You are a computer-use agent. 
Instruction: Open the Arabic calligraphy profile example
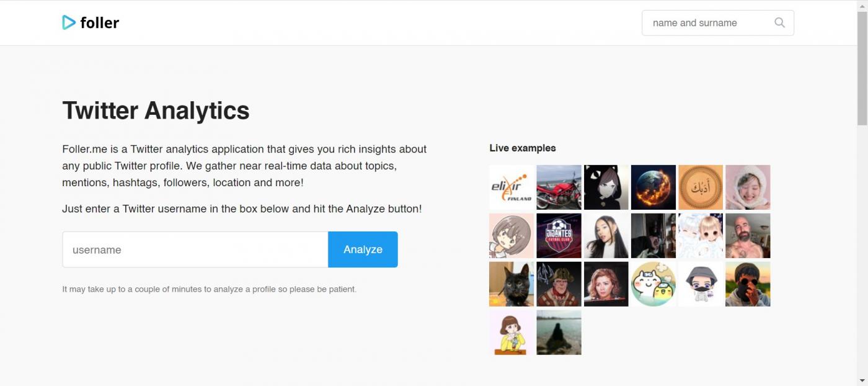pyautogui.click(x=701, y=187)
